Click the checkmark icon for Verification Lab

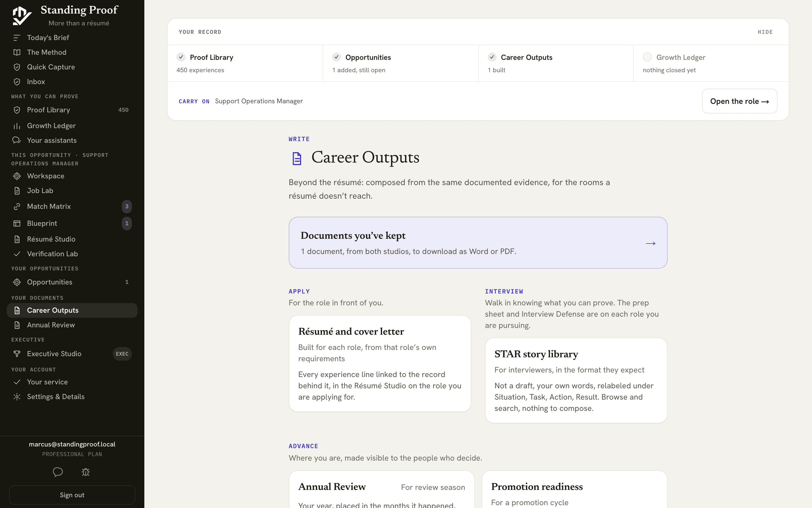(17, 254)
